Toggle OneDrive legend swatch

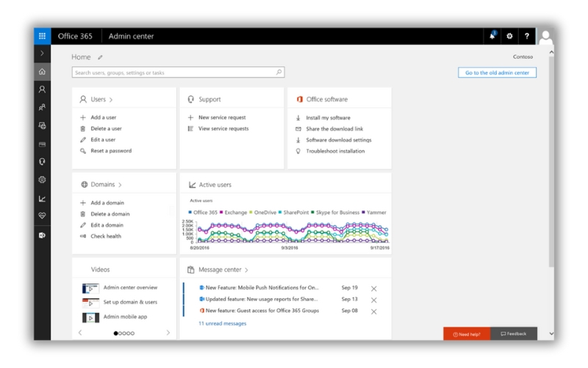pyautogui.click(x=251, y=212)
